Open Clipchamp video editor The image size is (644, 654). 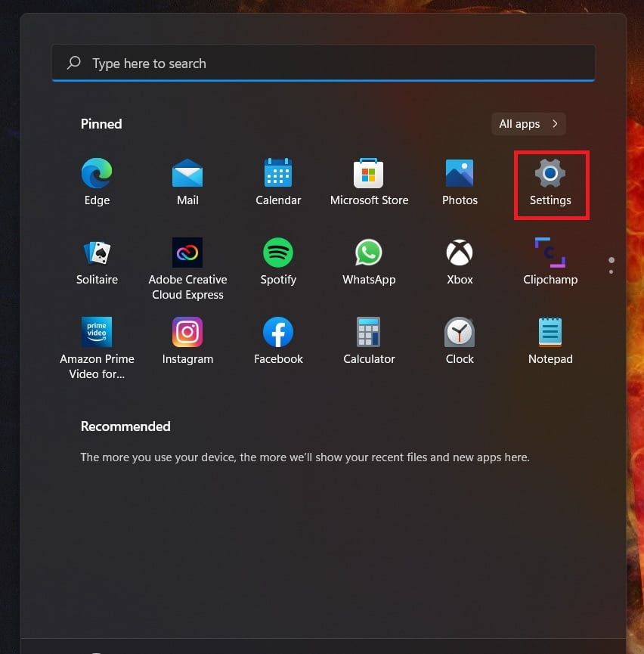click(x=550, y=261)
